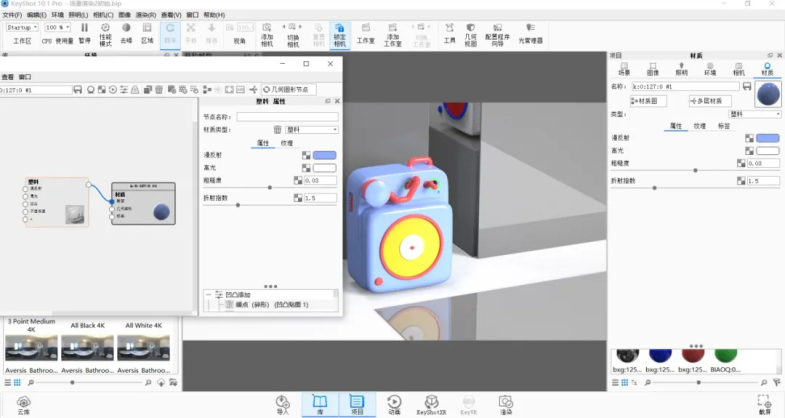The height and width of the screenshot is (418, 785).
Task: Open the Light Manager (光管理器)
Action: pos(527,34)
